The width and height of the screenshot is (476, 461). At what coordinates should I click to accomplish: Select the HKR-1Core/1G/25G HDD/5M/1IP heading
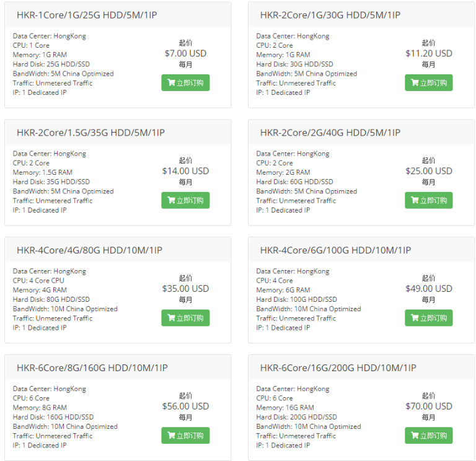click(x=87, y=15)
